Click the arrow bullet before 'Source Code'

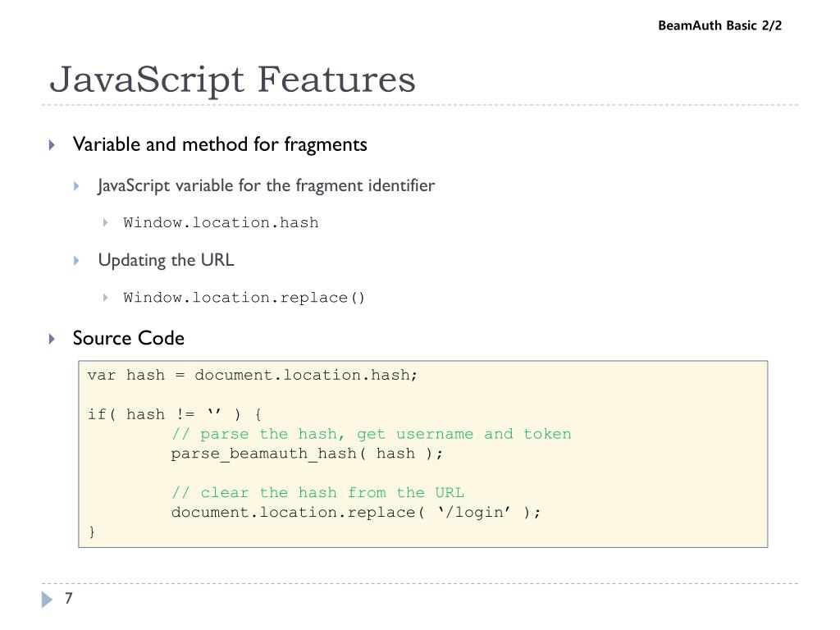[52, 339]
